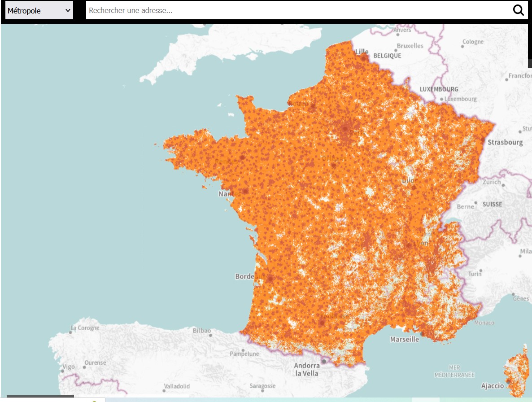Select the Pampelune city label
Image resolution: width=532 pixels, height=402 pixels.
(244, 354)
